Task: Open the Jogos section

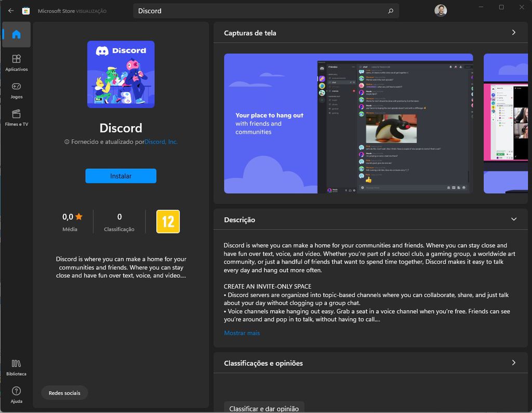Action: pyautogui.click(x=16, y=90)
